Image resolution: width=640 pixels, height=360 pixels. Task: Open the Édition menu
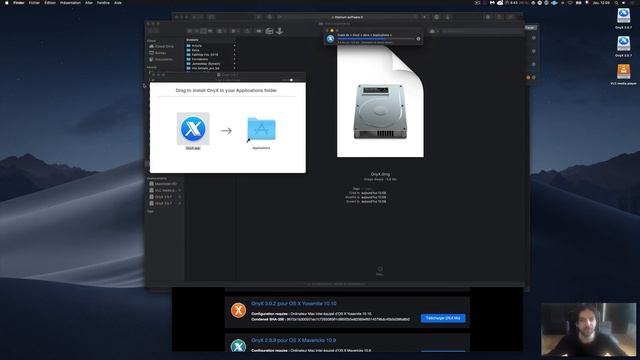pos(50,2)
